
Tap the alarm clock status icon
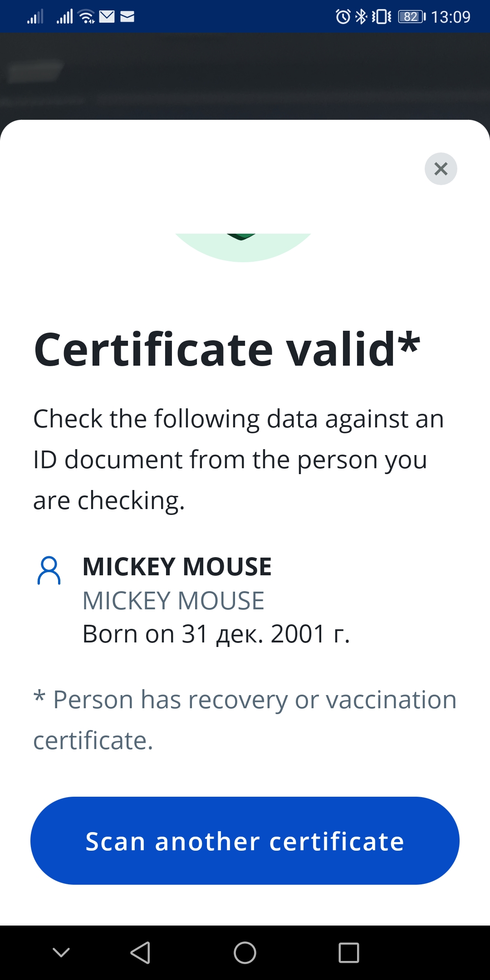343,17
